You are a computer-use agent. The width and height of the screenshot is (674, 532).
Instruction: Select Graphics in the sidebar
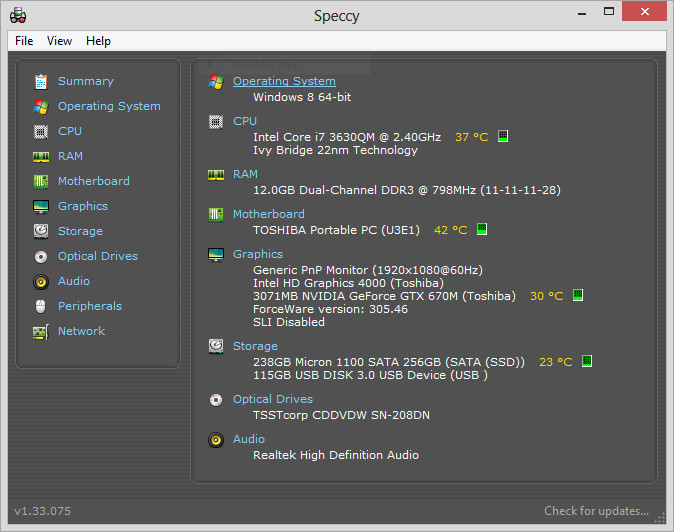[x=83, y=206]
